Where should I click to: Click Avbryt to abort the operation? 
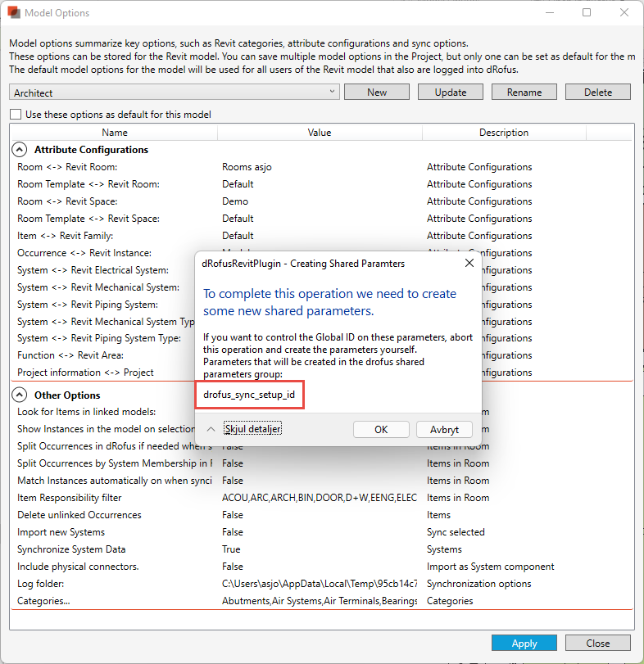(444, 429)
